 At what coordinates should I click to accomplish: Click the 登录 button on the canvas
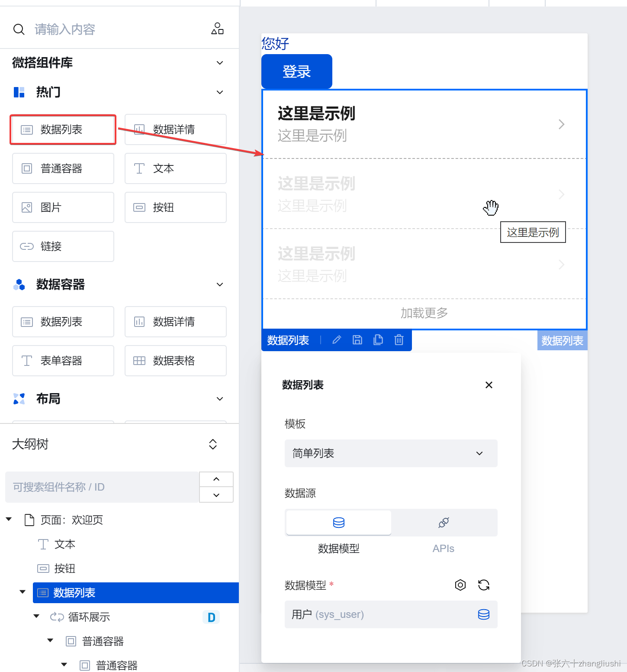[x=297, y=71]
